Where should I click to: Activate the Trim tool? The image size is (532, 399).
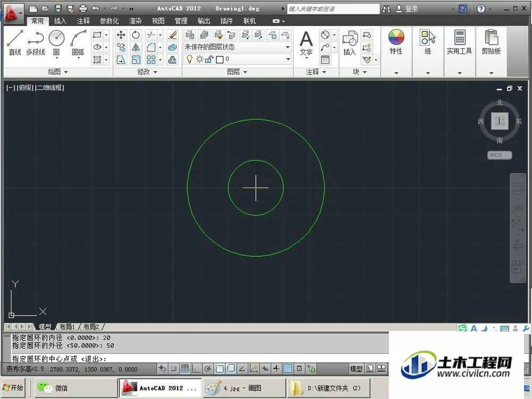[151, 35]
